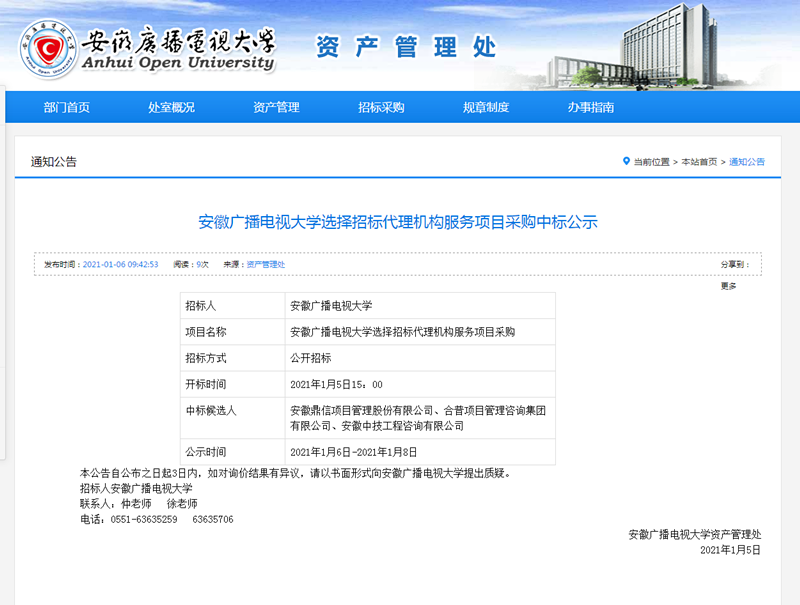Click the 分享到： label
800x605 pixels.
click(x=735, y=264)
